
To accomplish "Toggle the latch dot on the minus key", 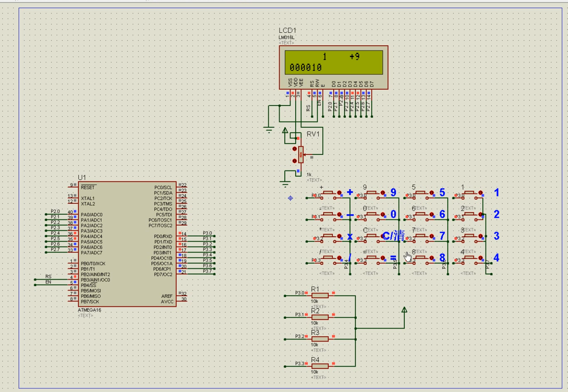I will point(339,215).
